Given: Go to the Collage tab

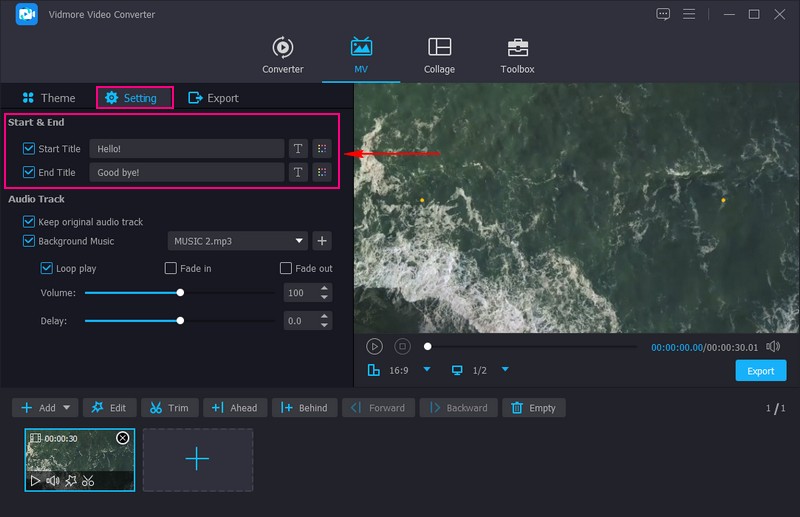Looking at the screenshot, I should click(x=439, y=56).
